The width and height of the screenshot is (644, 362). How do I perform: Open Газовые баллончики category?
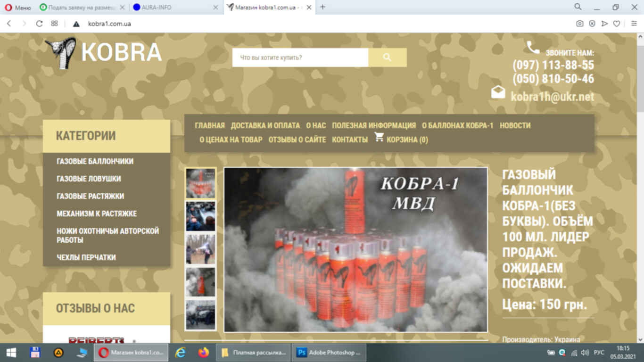(x=95, y=161)
